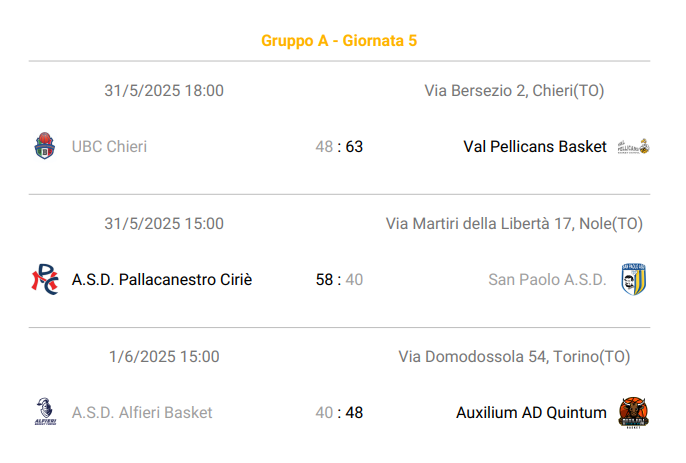Click the 40 : 48 match score

click(339, 413)
